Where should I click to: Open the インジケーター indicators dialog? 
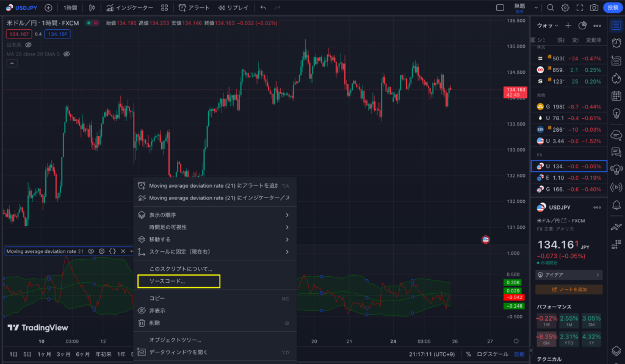coord(129,7)
